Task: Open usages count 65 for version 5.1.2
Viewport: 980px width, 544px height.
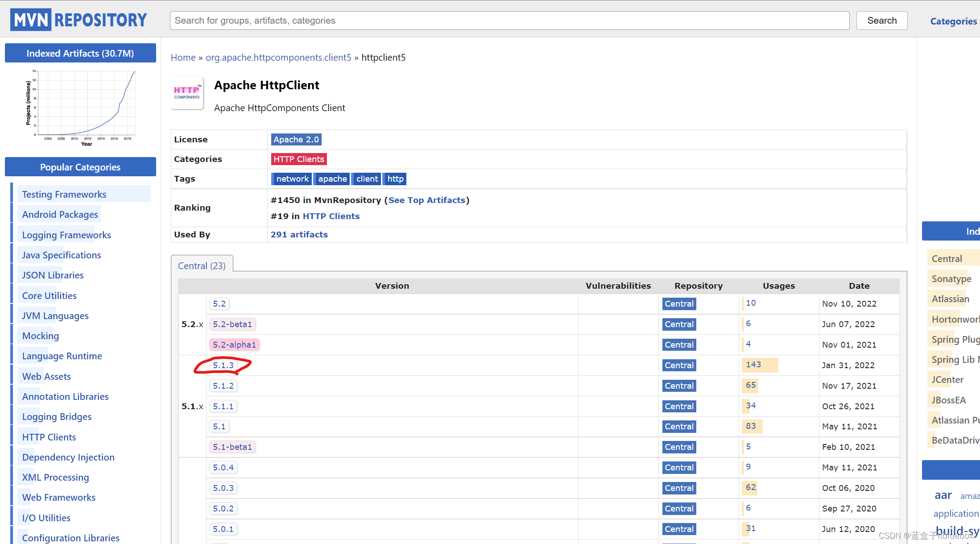Action: 751,385
